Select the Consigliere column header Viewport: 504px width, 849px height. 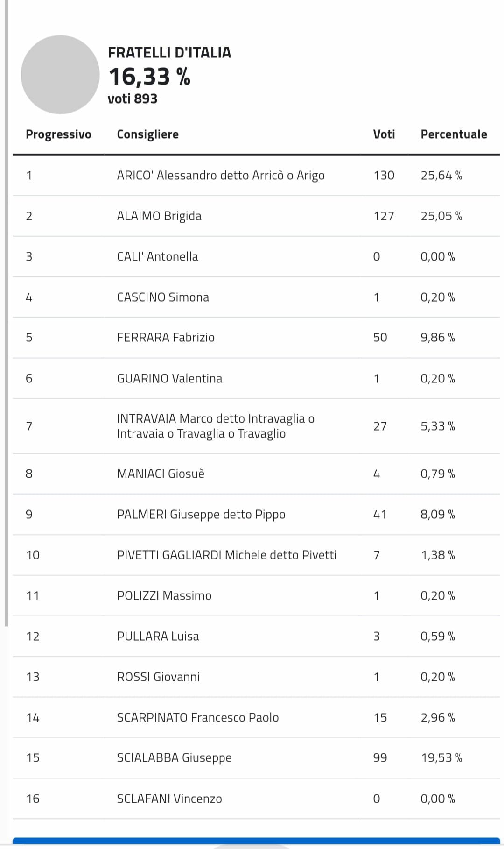[147, 134]
